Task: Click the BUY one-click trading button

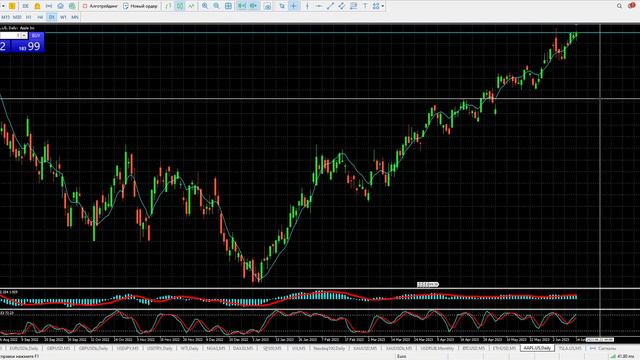Action: [36, 36]
